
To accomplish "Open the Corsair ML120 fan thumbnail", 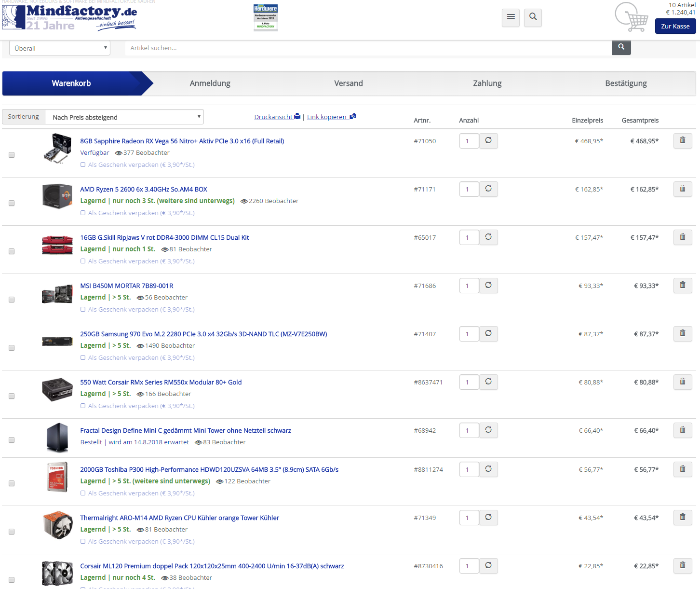I will pyautogui.click(x=57, y=573).
